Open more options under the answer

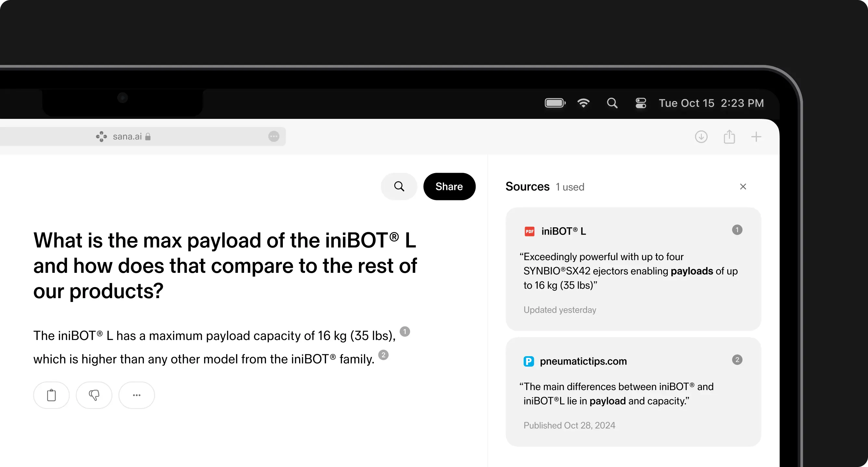point(137,395)
